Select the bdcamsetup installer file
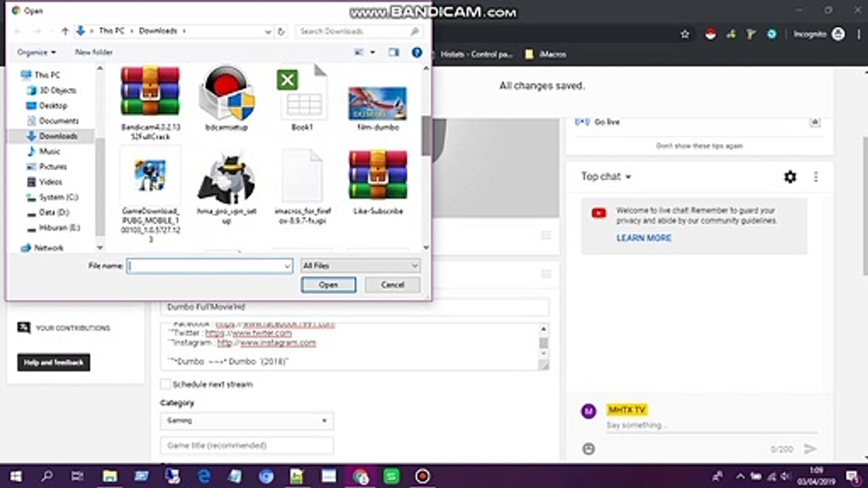Image resolution: width=868 pixels, height=488 pixels. tap(226, 98)
